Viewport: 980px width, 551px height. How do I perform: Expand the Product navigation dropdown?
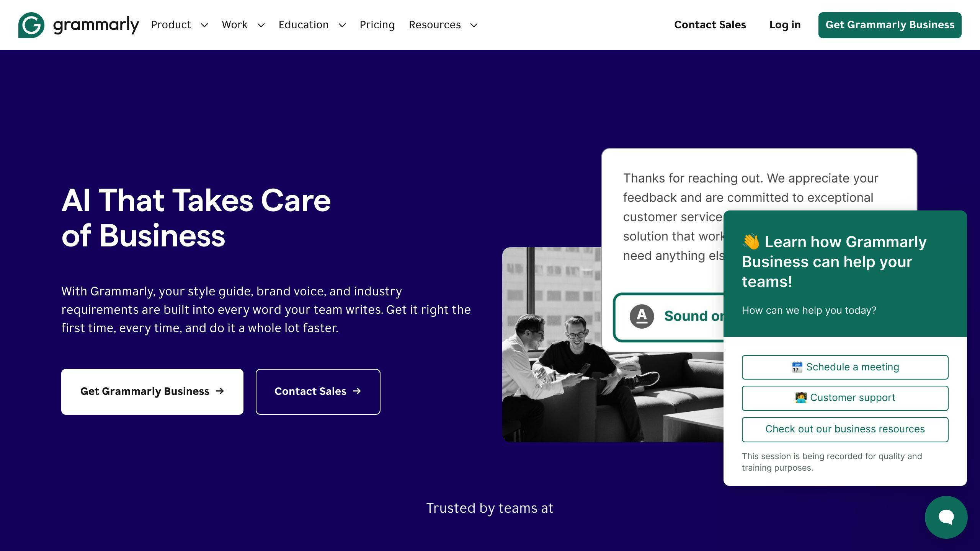[179, 25]
